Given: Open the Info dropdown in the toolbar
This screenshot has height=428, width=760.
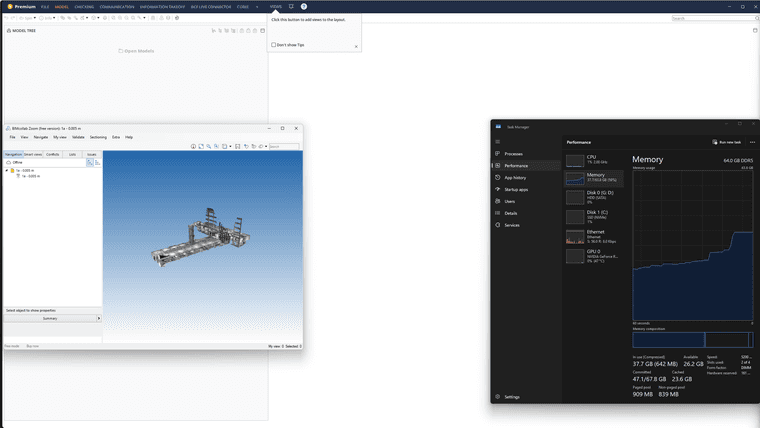Looking at the screenshot, I should (x=47, y=18).
